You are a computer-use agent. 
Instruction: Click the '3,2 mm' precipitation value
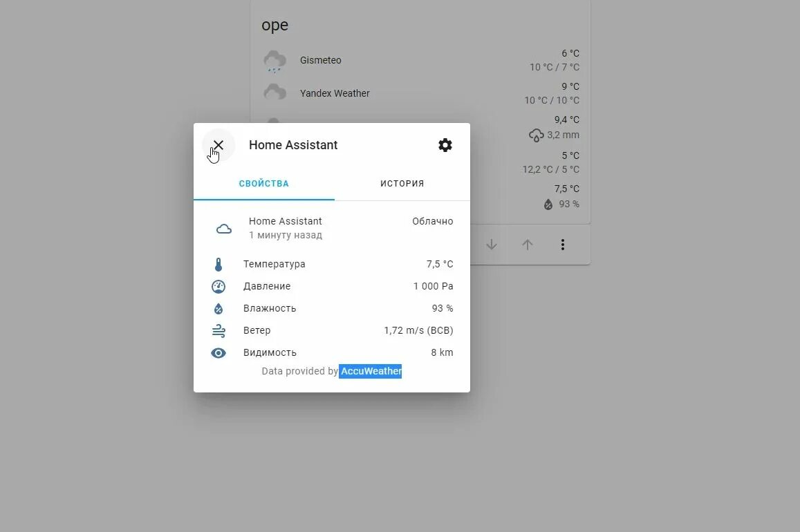(x=564, y=135)
